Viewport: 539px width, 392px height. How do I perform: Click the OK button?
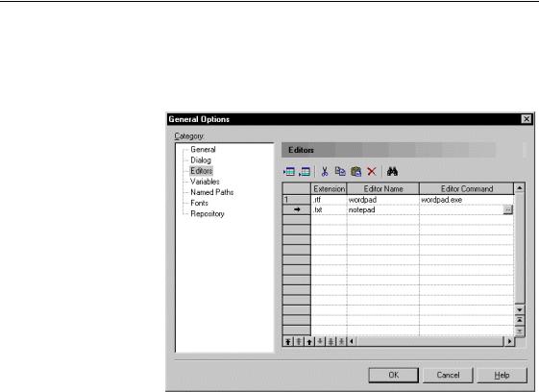coord(394,375)
